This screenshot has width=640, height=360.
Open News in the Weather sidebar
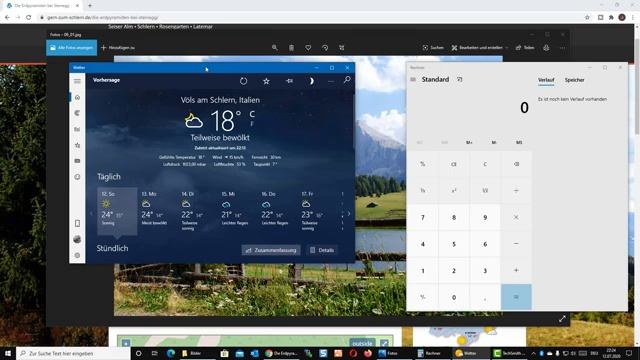[77, 161]
